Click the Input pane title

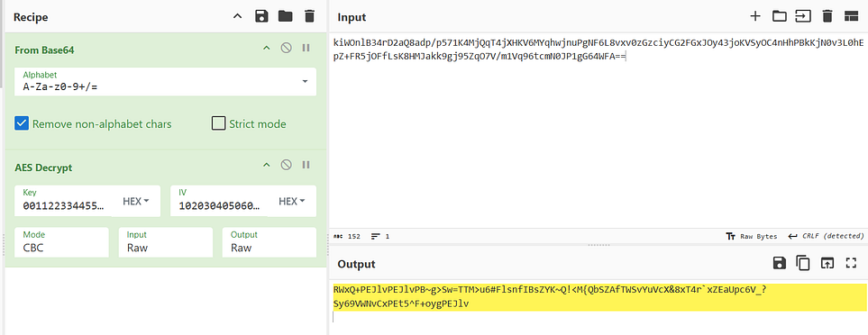pyautogui.click(x=352, y=17)
